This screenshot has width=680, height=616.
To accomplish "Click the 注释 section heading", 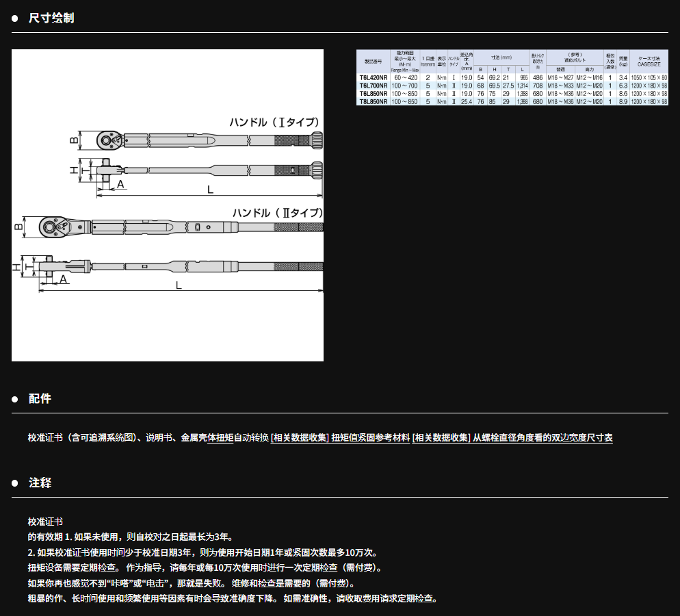I will [x=40, y=483].
